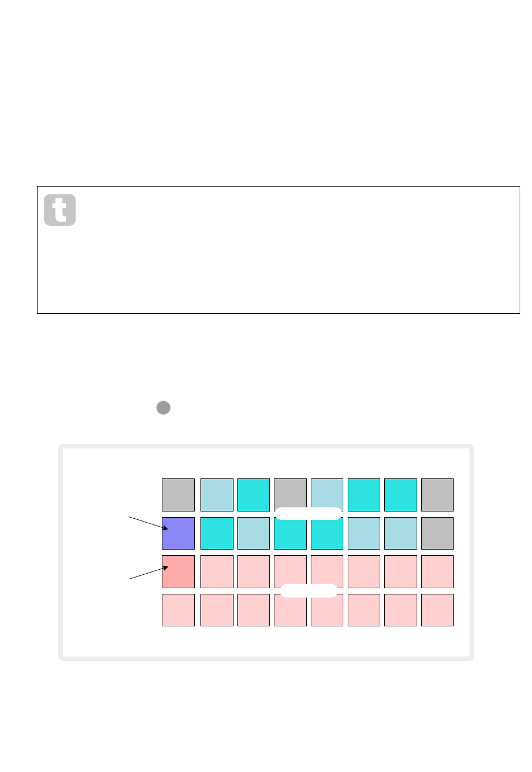Tap the fourth gray pad in top row
The image size is (532, 772).
click(290, 494)
